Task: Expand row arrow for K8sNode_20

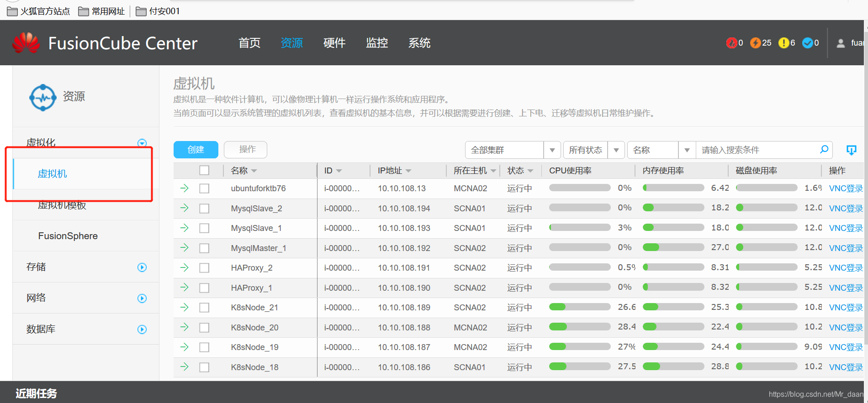Action: tap(185, 327)
